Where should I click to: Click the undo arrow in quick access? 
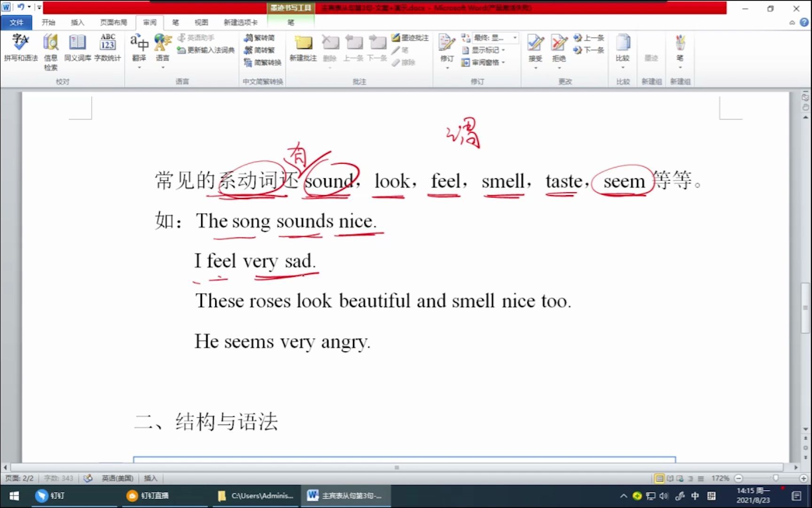pos(21,7)
